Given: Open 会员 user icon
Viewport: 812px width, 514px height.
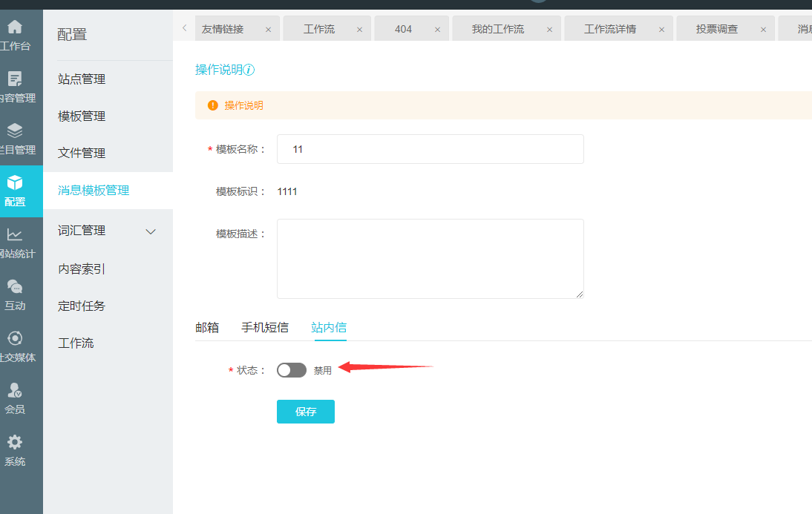Looking at the screenshot, I should click(15, 390).
